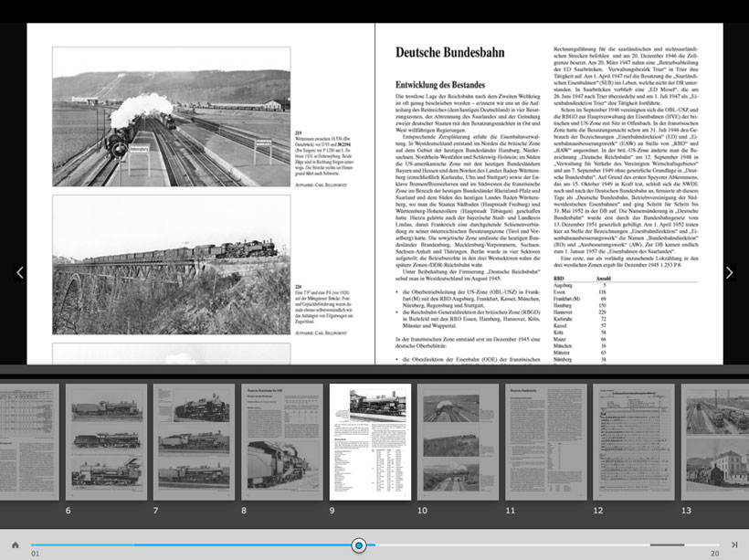
Task: Click the 'RBD' table column header
Action: pyautogui.click(x=558, y=278)
